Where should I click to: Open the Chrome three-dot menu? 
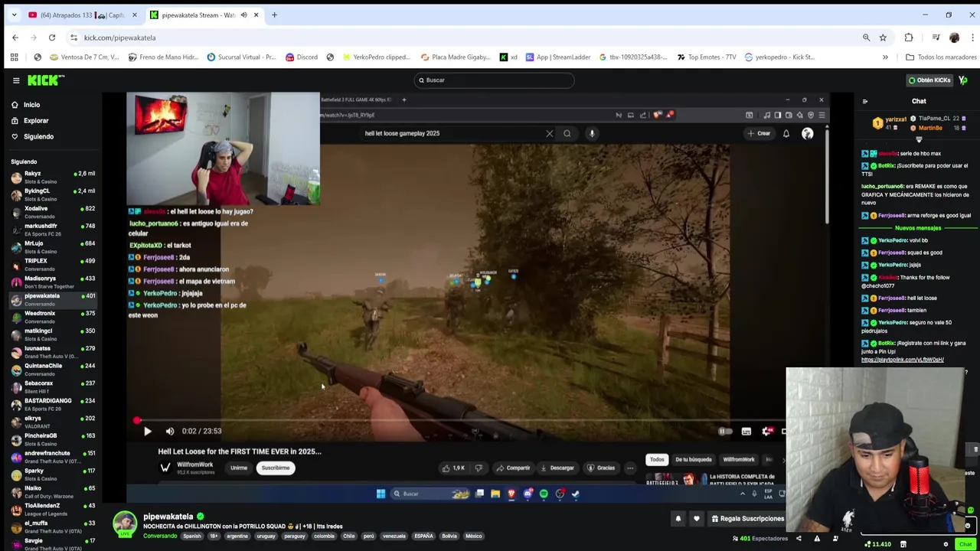(x=972, y=37)
